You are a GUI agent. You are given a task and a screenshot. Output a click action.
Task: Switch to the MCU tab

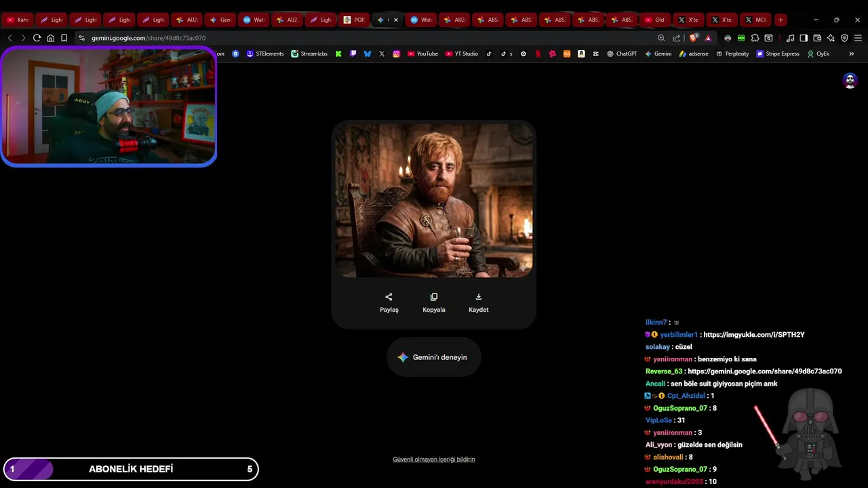(x=755, y=20)
